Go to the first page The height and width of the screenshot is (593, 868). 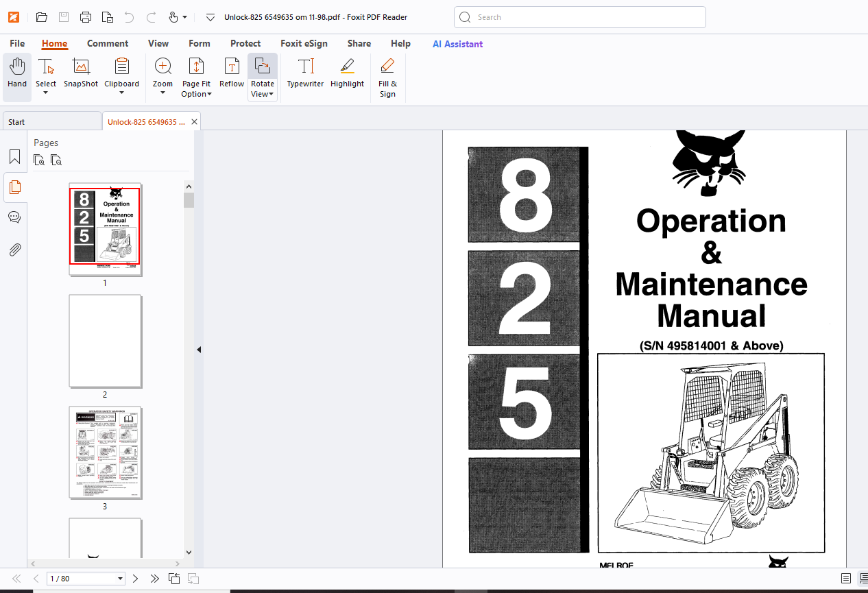(16, 579)
